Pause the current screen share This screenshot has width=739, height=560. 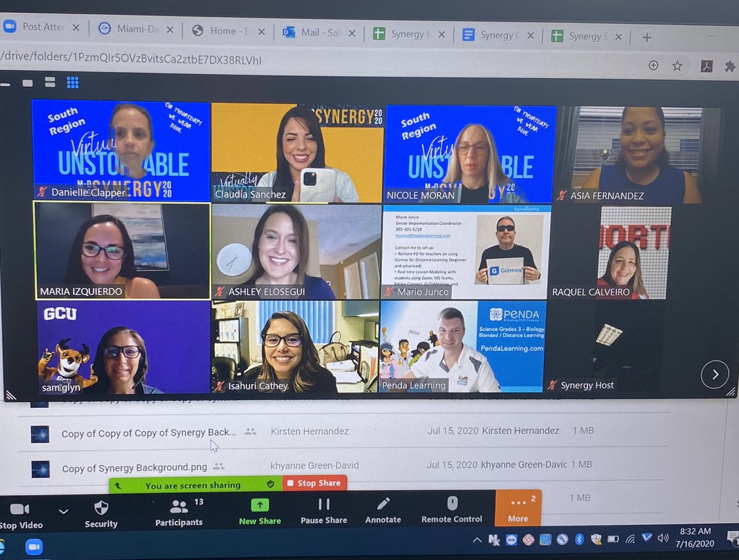[324, 512]
